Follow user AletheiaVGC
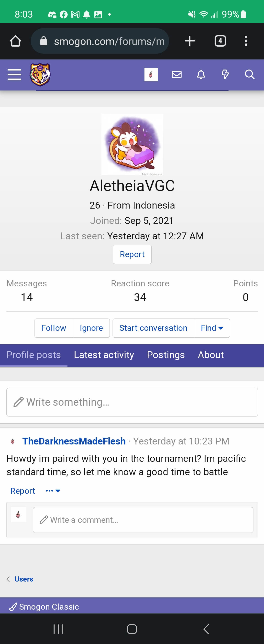This screenshot has height=644, width=264. point(54,328)
